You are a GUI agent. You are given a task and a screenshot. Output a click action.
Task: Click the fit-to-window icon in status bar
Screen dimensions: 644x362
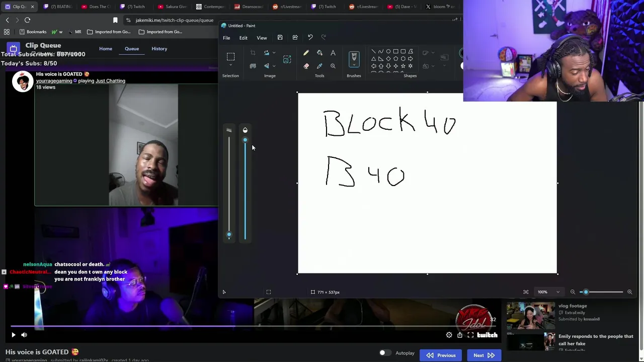(x=526, y=292)
